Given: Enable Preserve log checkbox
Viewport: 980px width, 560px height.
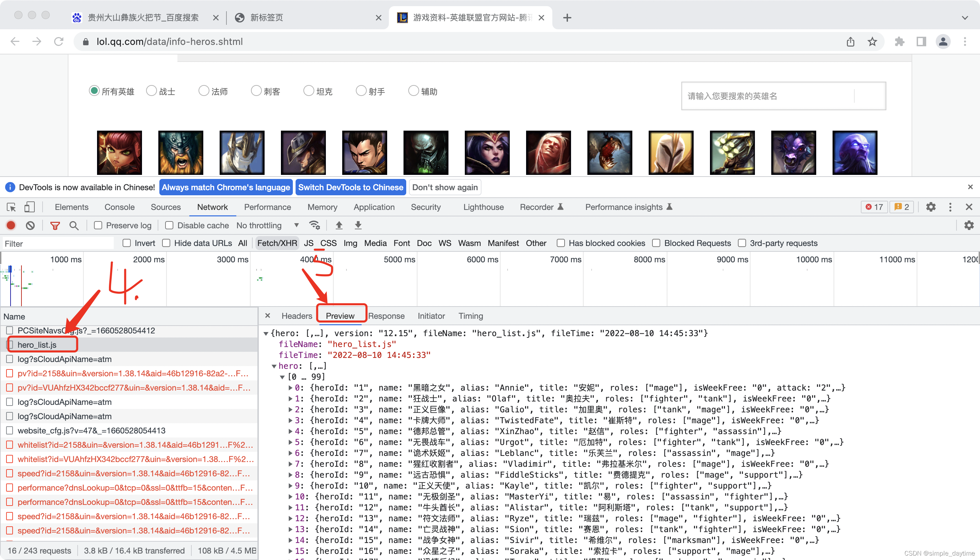Looking at the screenshot, I should (98, 225).
